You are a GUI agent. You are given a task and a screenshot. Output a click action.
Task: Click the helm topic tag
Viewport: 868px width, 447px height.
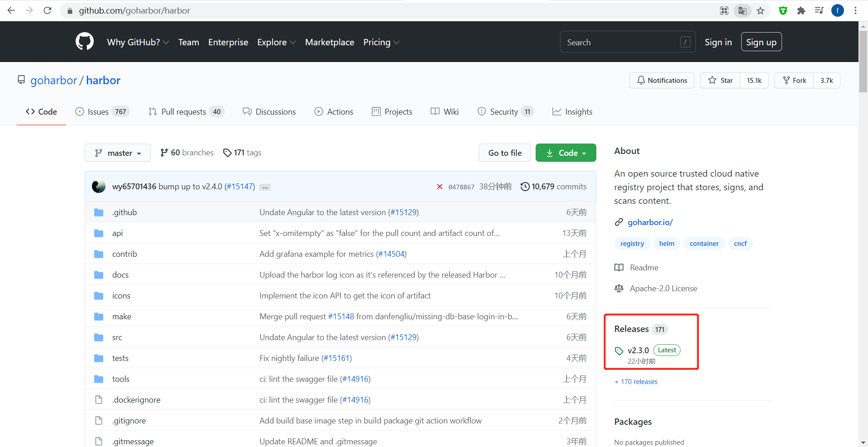[667, 244]
